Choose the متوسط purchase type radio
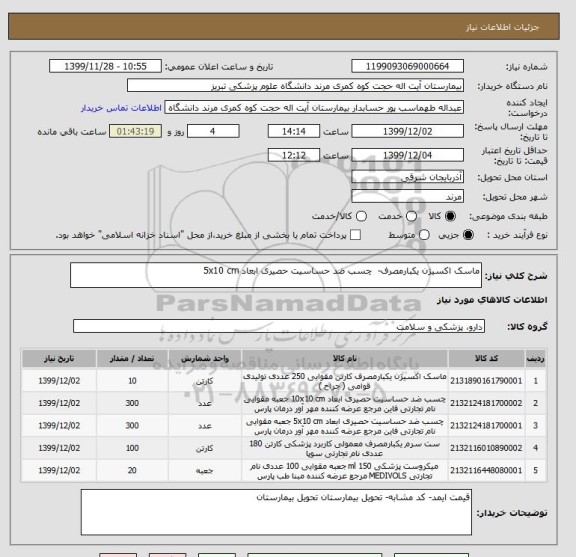 click(x=424, y=235)
